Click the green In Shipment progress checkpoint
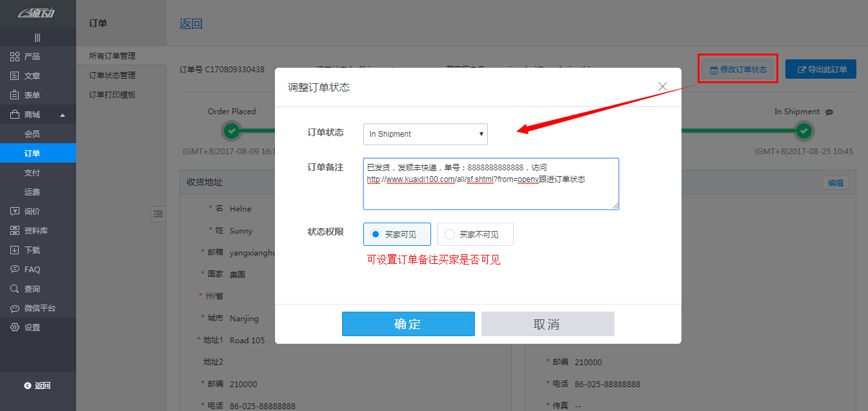 click(x=803, y=130)
